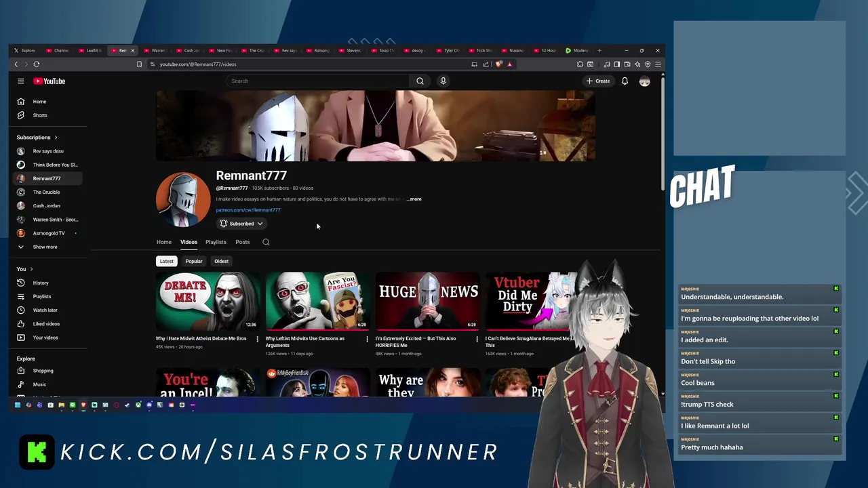
Task: Click the YouTube logo
Action: (x=50, y=81)
